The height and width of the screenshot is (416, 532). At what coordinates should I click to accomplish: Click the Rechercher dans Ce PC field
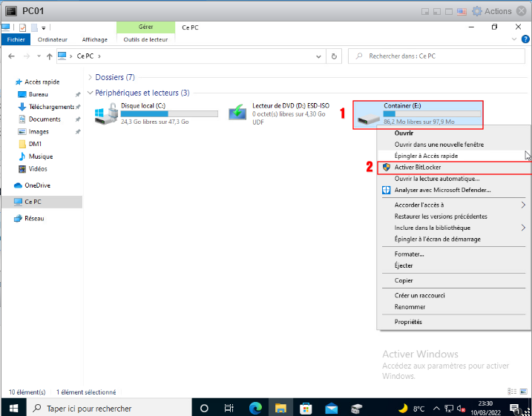(x=438, y=56)
